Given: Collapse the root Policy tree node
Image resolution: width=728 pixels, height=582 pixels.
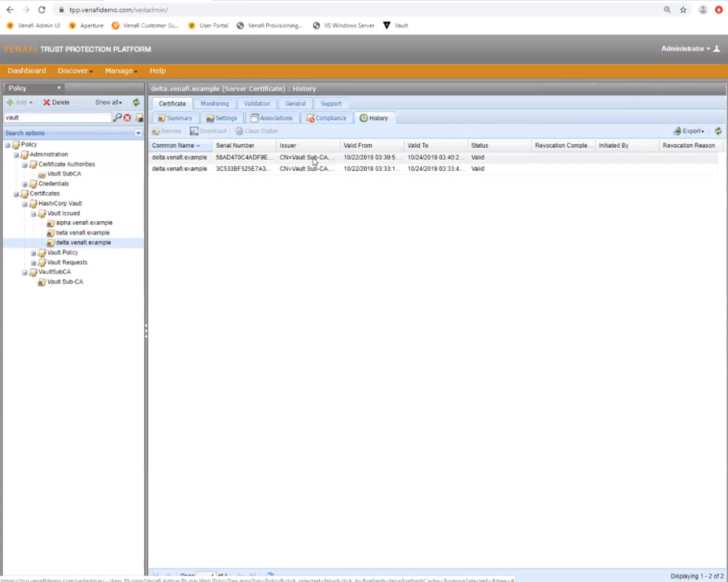Looking at the screenshot, I should tap(7, 145).
